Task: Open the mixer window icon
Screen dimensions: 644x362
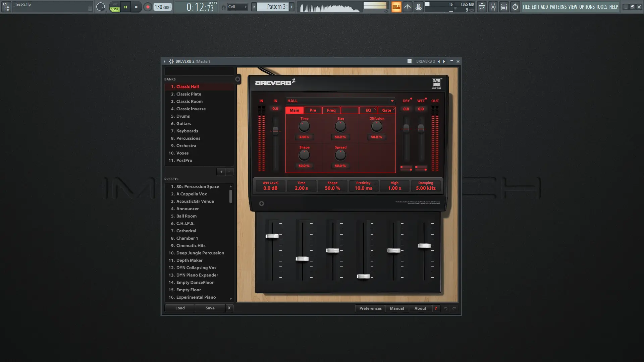Action: coord(493,7)
